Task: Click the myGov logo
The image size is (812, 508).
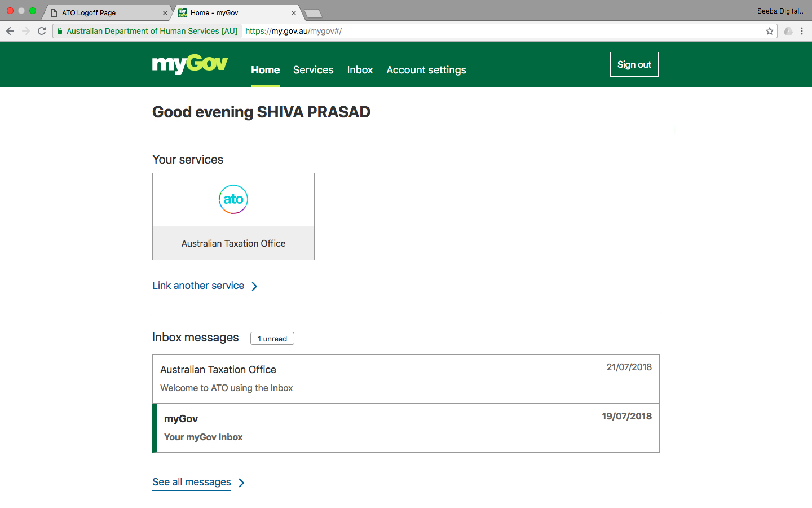Action: click(x=190, y=64)
